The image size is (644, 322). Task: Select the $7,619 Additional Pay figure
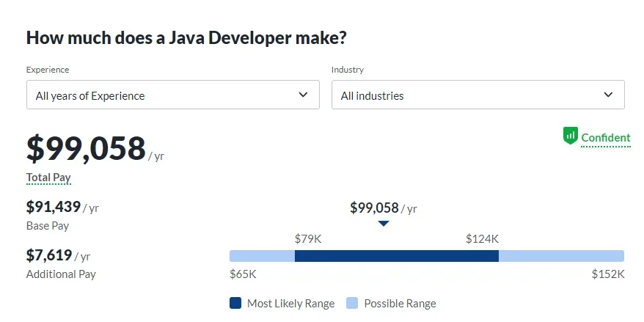click(49, 255)
